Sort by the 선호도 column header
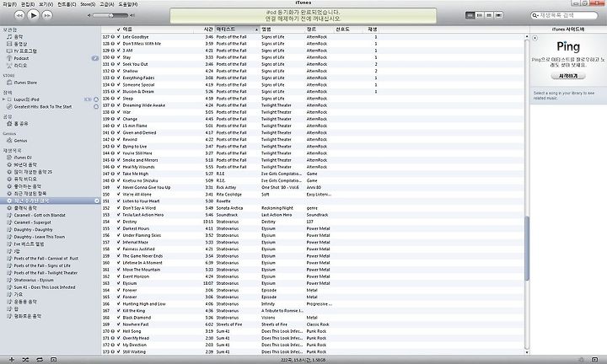This screenshot has height=364, width=607. click(348, 29)
